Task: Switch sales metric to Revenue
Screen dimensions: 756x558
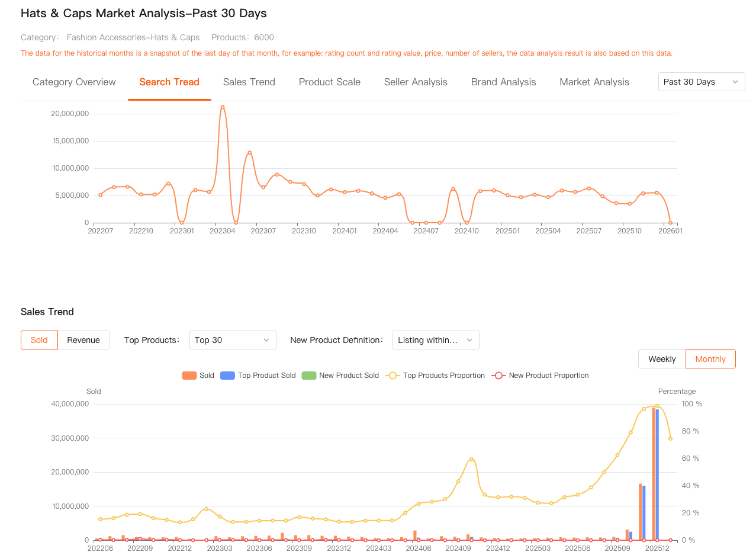Action: [x=83, y=340]
